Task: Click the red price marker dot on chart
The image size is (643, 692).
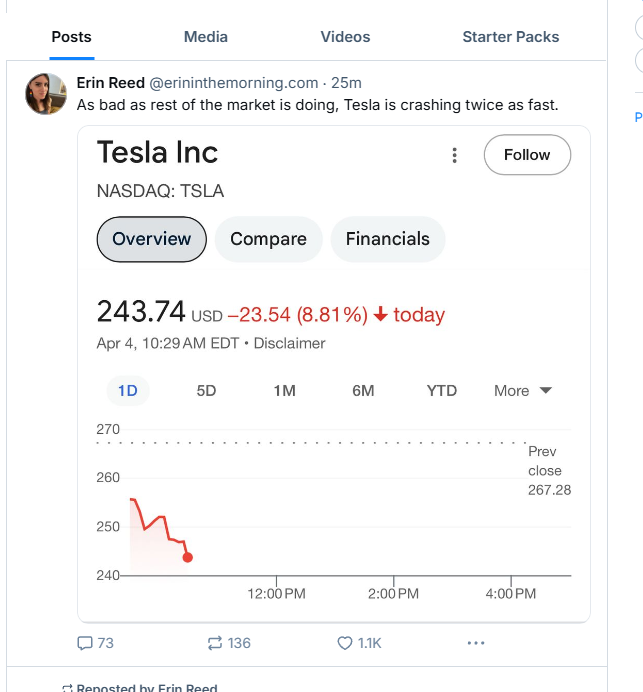Action: (188, 557)
